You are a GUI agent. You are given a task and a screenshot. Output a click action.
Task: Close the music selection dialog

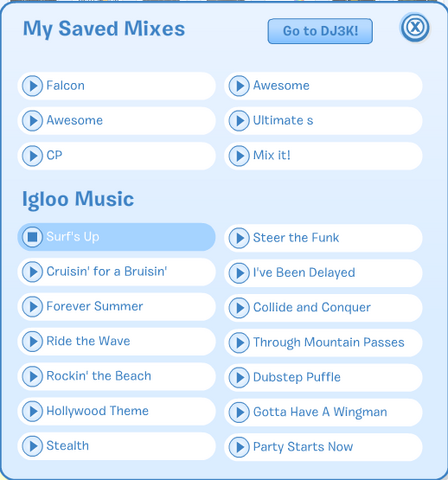(415, 27)
